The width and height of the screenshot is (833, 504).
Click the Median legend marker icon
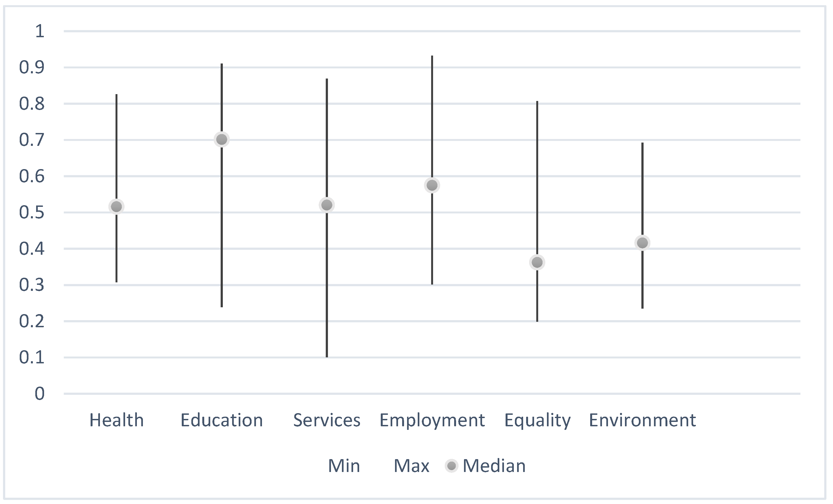[451, 466]
